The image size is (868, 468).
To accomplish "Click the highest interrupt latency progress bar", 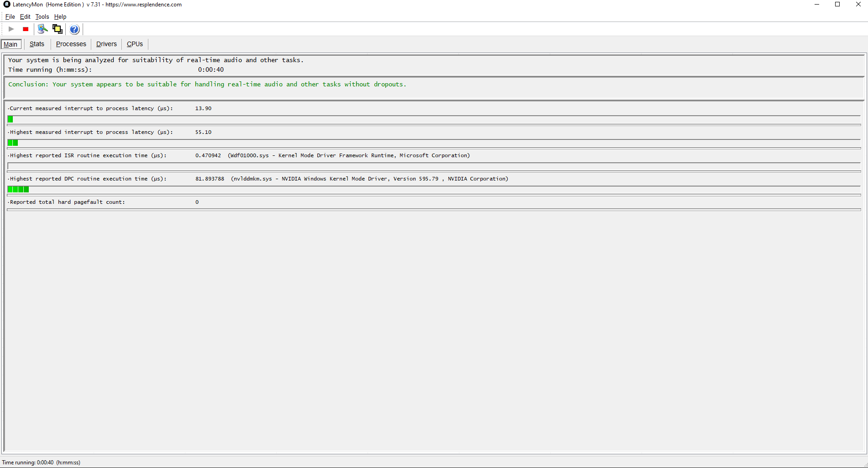I will tap(13, 143).
